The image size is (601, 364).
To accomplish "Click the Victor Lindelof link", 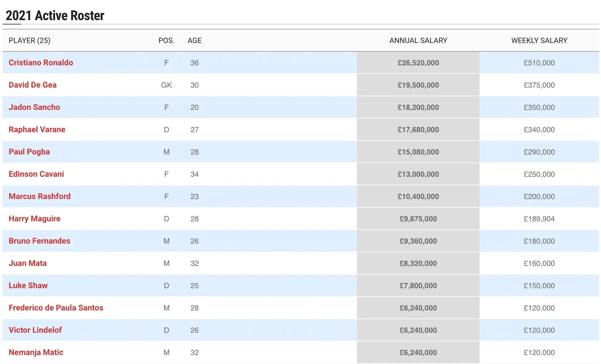I will point(35,330).
